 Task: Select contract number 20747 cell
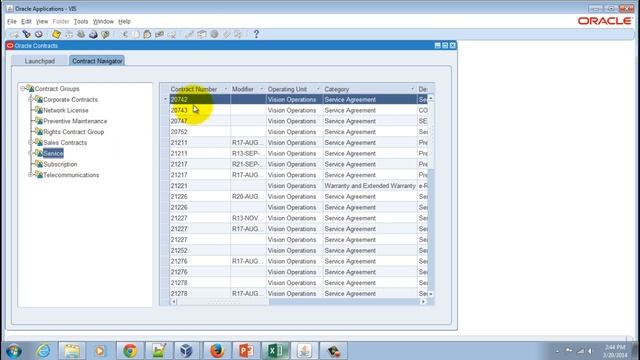[200, 121]
